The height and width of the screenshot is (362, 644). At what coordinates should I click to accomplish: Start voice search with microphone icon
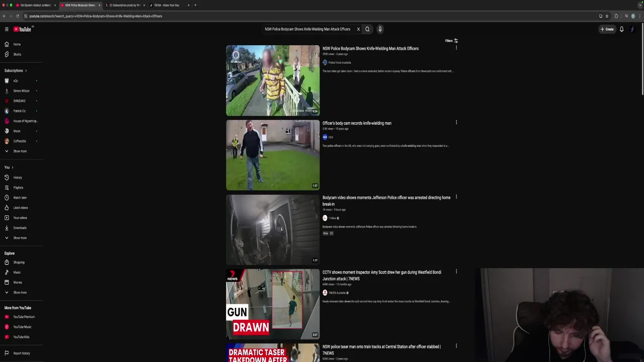pyautogui.click(x=380, y=29)
